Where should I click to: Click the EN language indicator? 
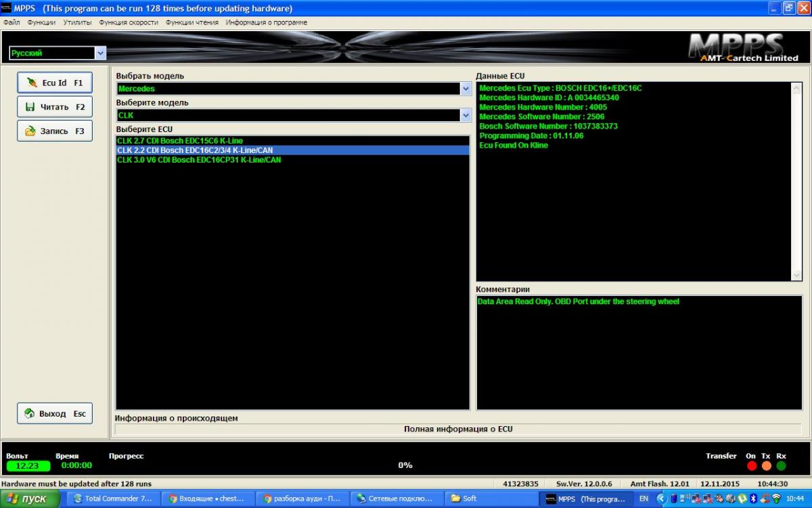tap(644, 499)
